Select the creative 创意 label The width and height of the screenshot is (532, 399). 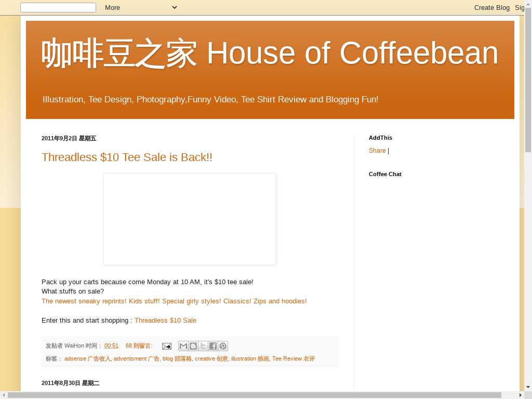pos(211,358)
